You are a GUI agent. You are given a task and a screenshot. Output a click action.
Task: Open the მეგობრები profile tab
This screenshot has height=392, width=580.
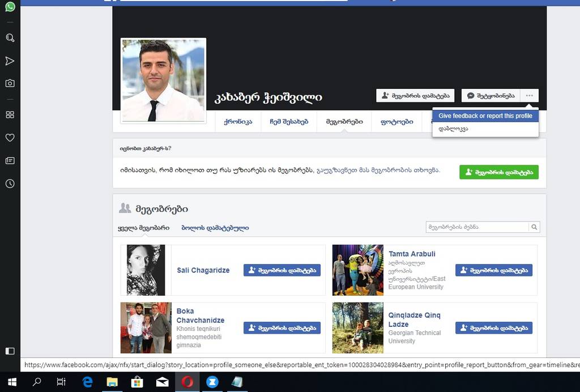(x=344, y=121)
